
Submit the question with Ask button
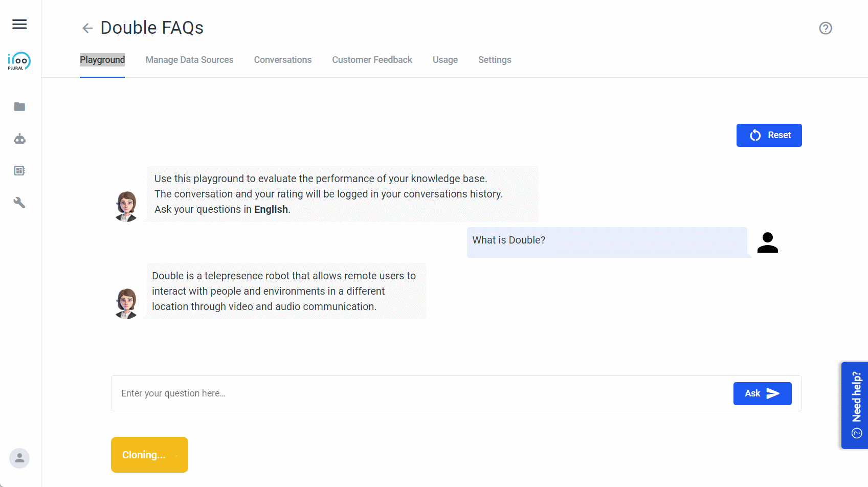pyautogui.click(x=762, y=393)
